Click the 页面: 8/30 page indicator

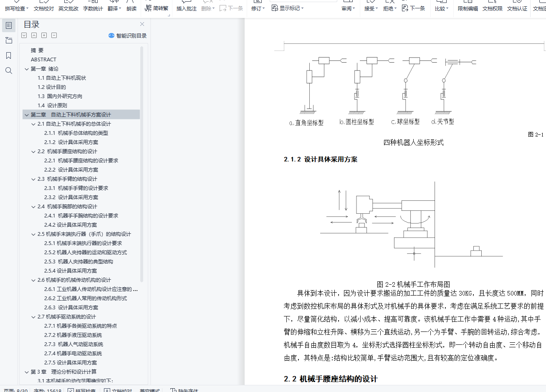15,391
